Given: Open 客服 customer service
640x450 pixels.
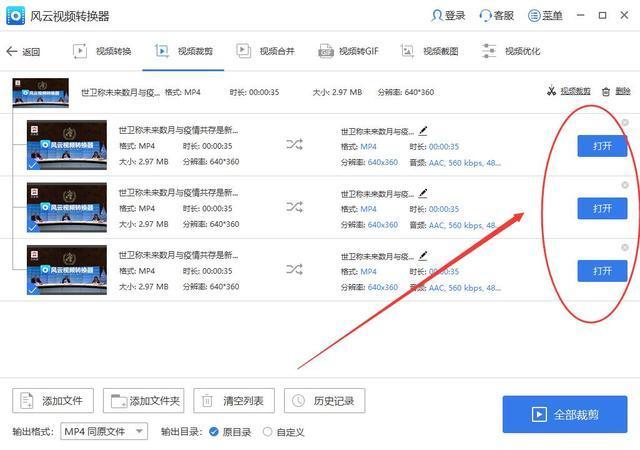Looking at the screenshot, I should click(x=497, y=16).
